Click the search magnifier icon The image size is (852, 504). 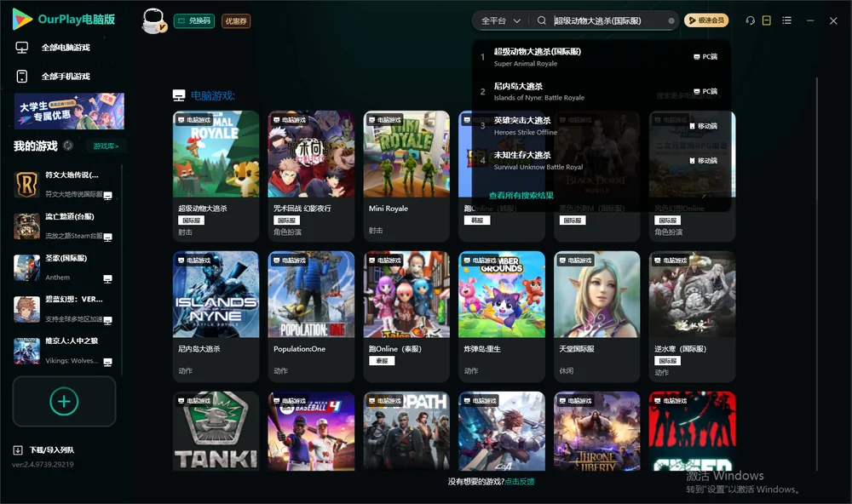click(x=542, y=20)
